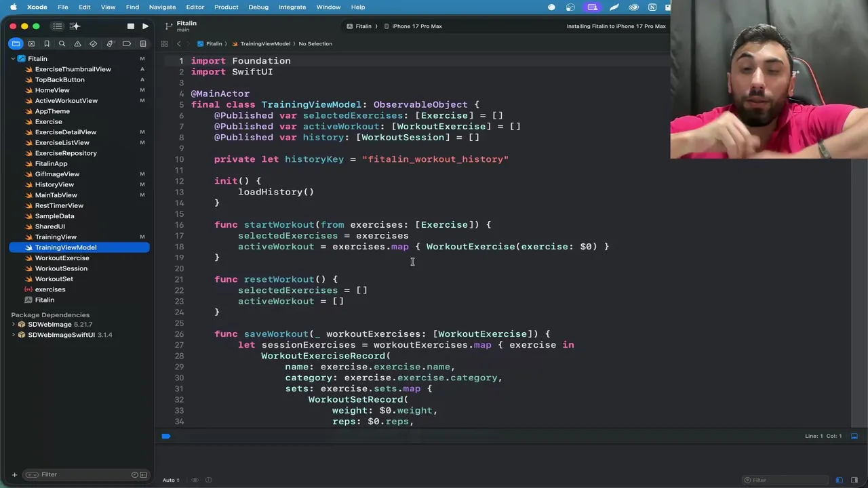Open the Debug menu
The height and width of the screenshot is (488, 868).
click(258, 7)
